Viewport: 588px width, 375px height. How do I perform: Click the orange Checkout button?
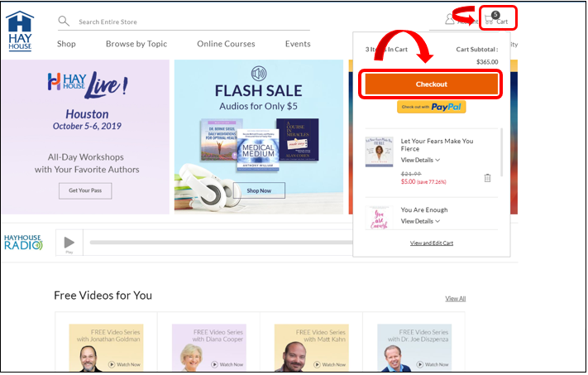431,84
